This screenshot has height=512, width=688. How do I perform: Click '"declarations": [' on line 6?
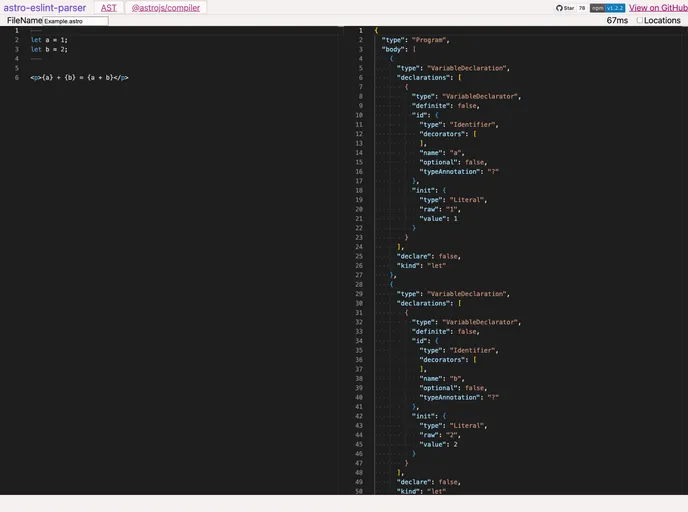(x=429, y=78)
